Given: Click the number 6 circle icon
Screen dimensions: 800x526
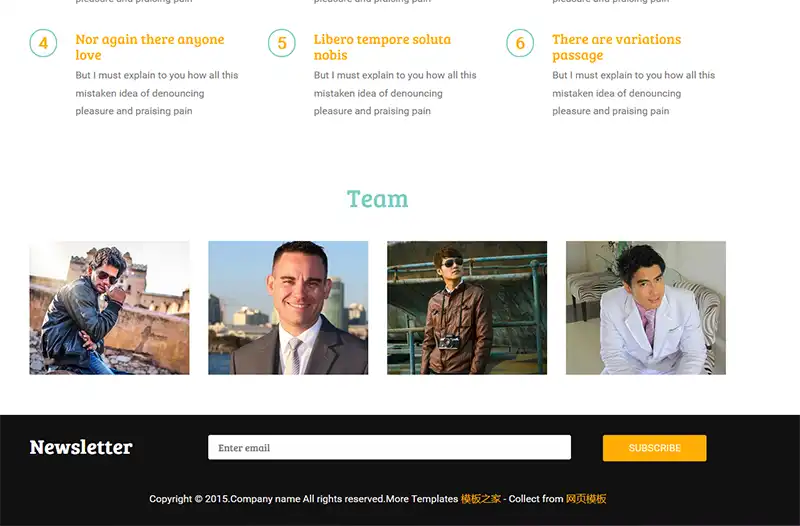Looking at the screenshot, I should (520, 43).
